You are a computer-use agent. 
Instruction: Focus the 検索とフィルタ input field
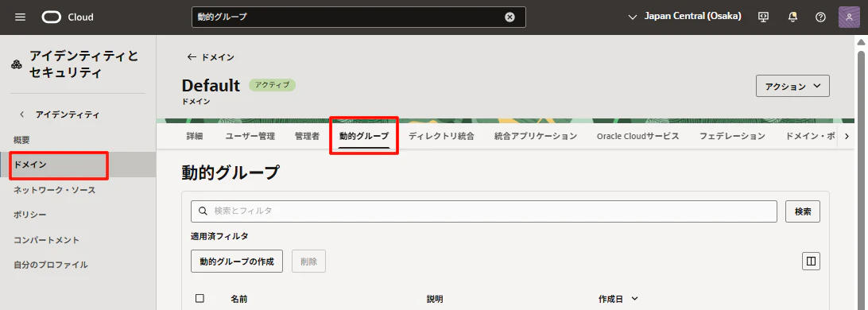coord(484,211)
